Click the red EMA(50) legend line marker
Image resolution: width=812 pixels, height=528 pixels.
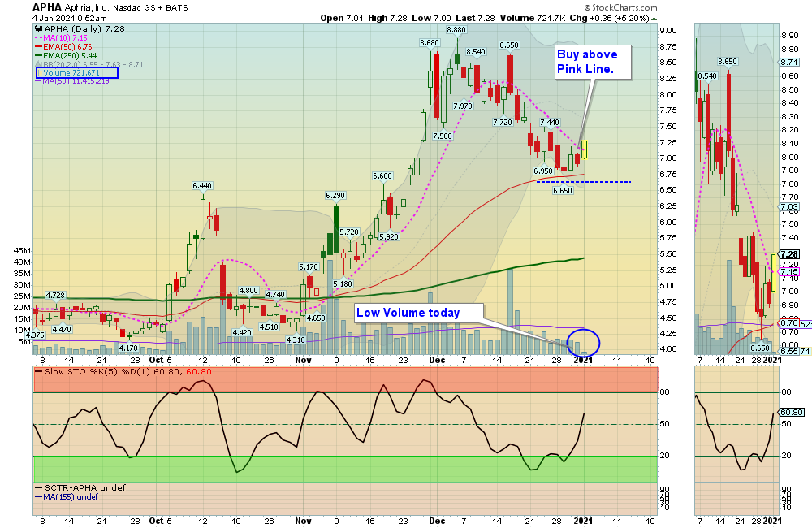[x=38, y=47]
